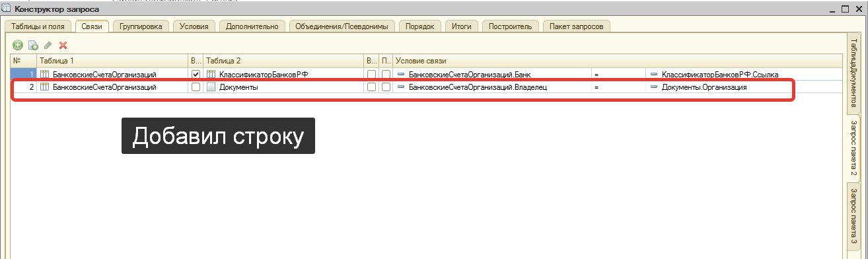Click the green Add link button

pos(18,46)
